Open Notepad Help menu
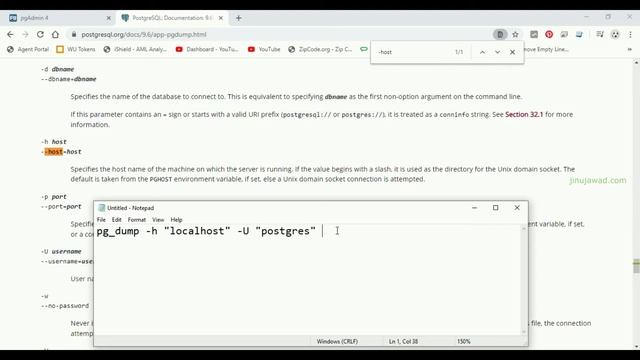This screenshot has height=360, width=640. coord(176,220)
